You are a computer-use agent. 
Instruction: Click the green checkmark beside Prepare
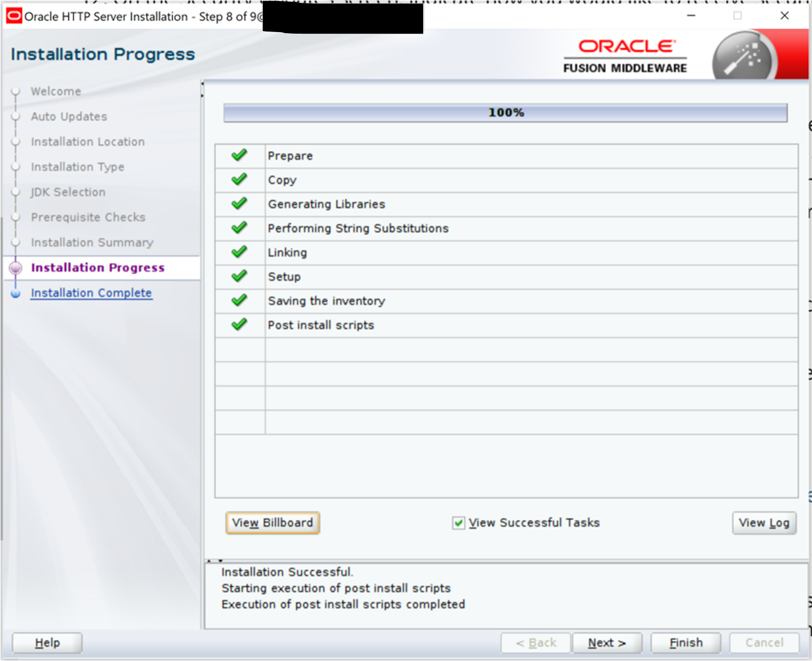(x=239, y=155)
